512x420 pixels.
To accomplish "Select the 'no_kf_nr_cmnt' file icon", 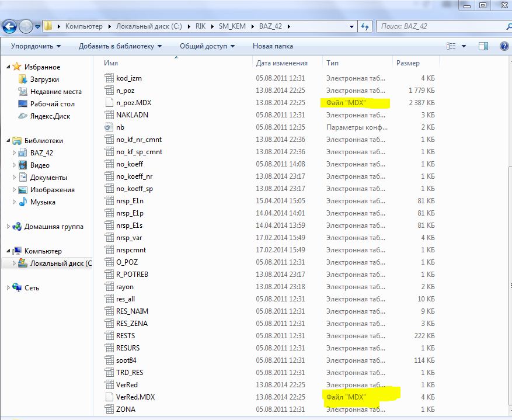I will (109, 140).
